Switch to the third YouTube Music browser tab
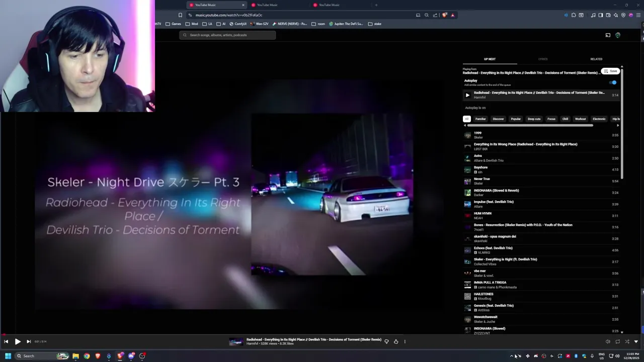This screenshot has height=362, width=644. coord(341,5)
